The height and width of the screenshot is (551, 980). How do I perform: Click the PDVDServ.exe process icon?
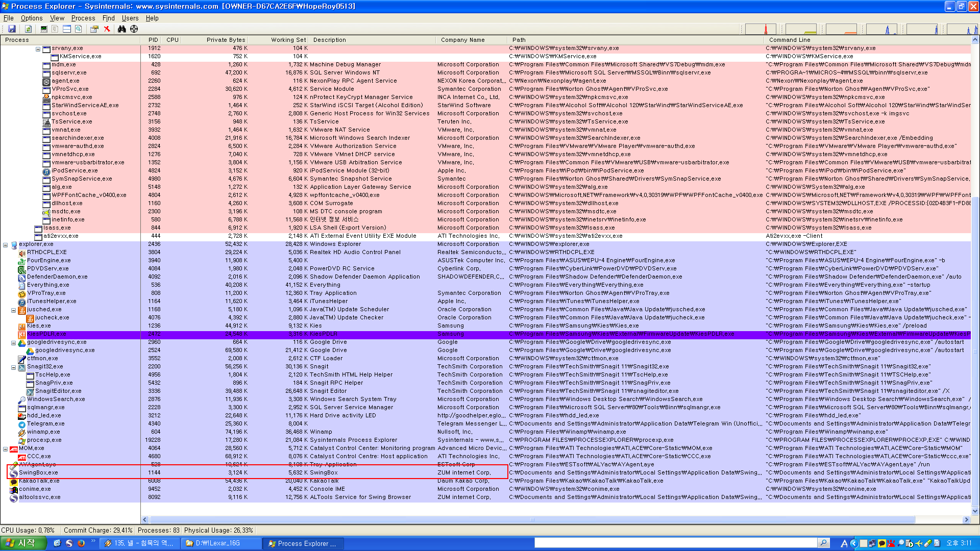point(22,269)
